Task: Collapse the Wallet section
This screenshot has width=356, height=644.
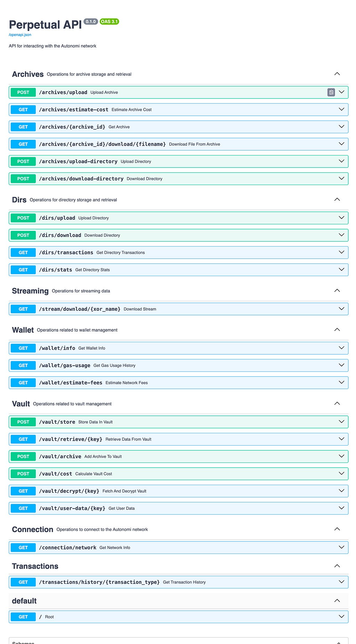Action: click(337, 330)
